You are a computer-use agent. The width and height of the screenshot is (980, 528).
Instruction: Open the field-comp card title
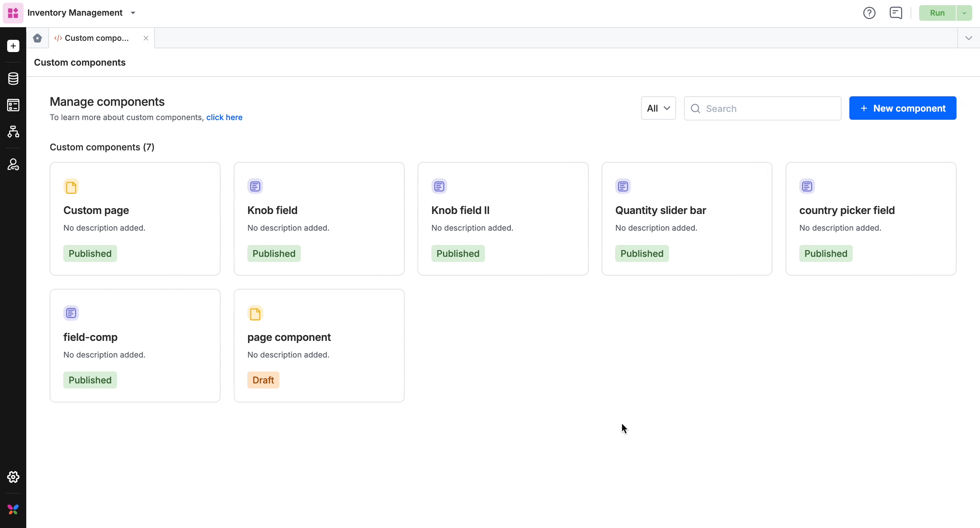coord(90,337)
